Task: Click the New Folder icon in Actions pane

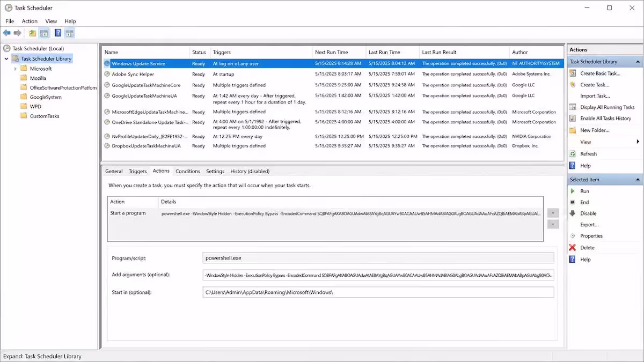Action: (x=573, y=130)
